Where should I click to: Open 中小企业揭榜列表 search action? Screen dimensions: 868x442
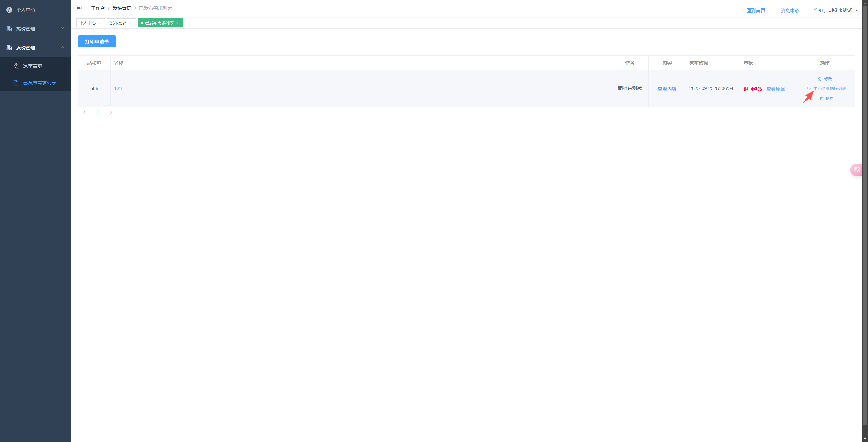click(827, 88)
